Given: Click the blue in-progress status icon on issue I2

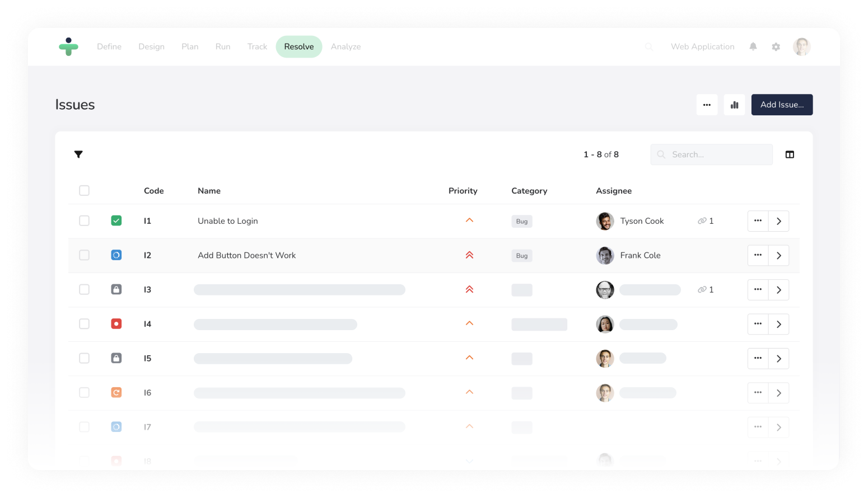Looking at the screenshot, I should point(116,255).
